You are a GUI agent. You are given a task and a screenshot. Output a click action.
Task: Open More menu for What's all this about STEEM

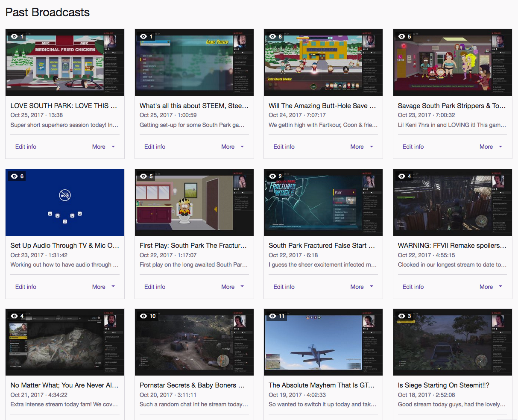pyautogui.click(x=233, y=147)
